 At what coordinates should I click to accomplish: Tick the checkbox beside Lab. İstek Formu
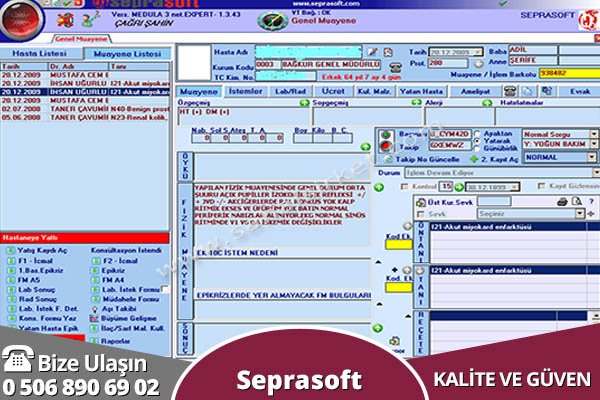click(165, 289)
